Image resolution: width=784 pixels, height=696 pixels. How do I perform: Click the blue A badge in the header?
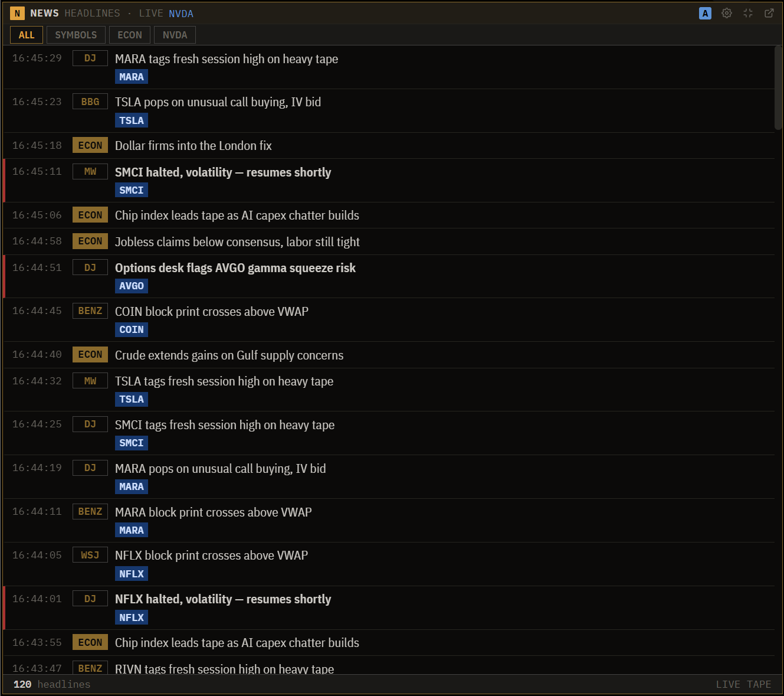pos(705,13)
